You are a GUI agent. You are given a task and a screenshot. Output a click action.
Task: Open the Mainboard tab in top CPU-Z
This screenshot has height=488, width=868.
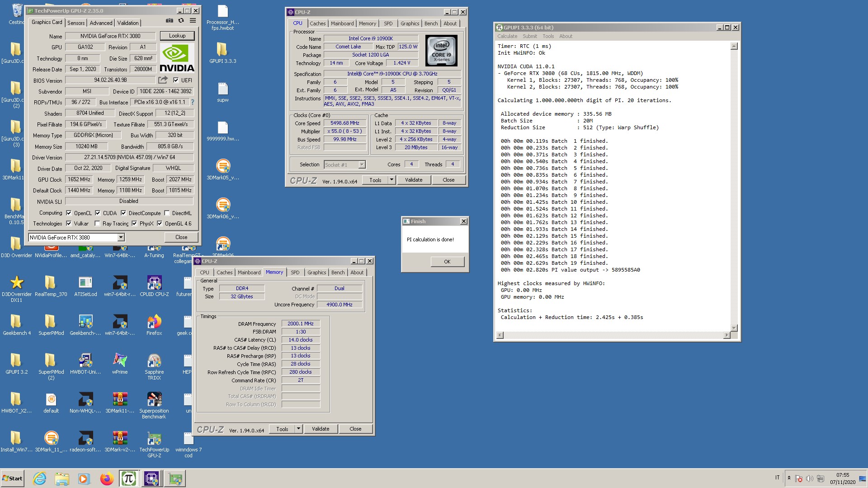(342, 23)
